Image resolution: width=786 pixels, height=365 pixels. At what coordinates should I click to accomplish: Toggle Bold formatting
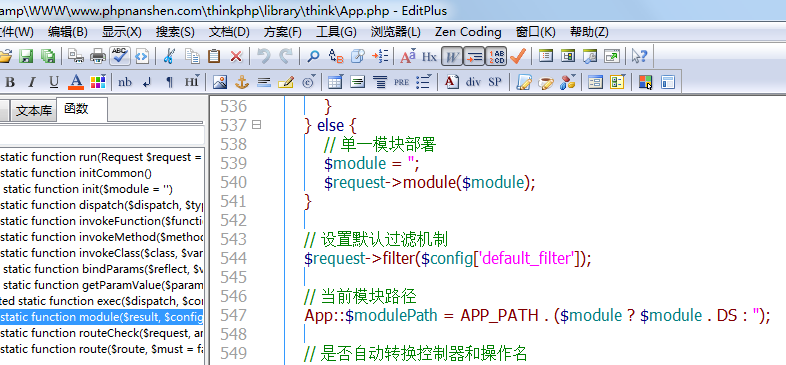click(10, 82)
